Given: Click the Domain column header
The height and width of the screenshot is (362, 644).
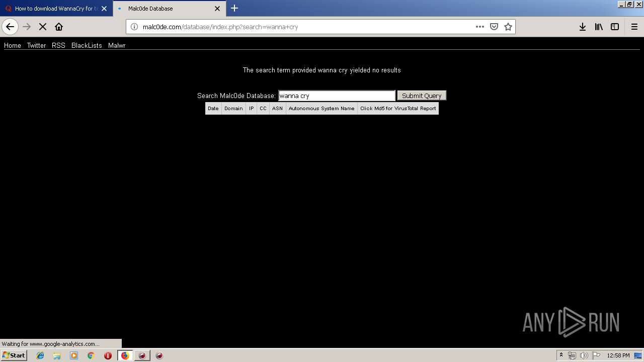Looking at the screenshot, I should pyautogui.click(x=233, y=108).
